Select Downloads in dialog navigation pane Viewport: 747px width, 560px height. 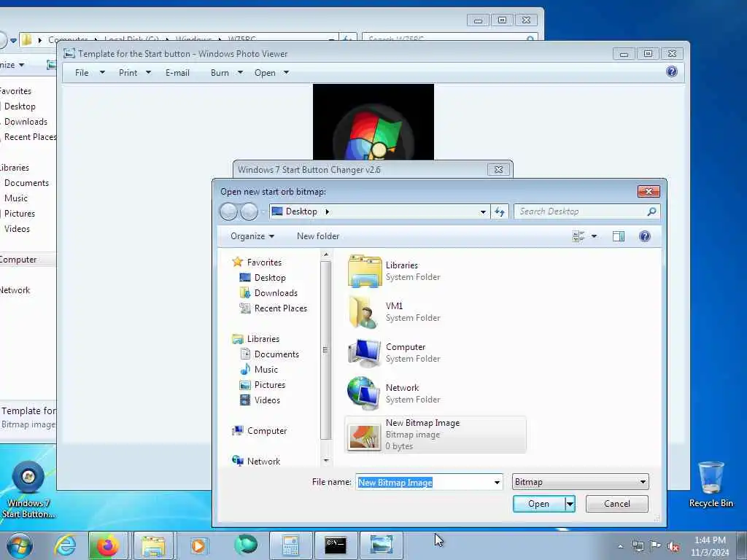tap(276, 293)
